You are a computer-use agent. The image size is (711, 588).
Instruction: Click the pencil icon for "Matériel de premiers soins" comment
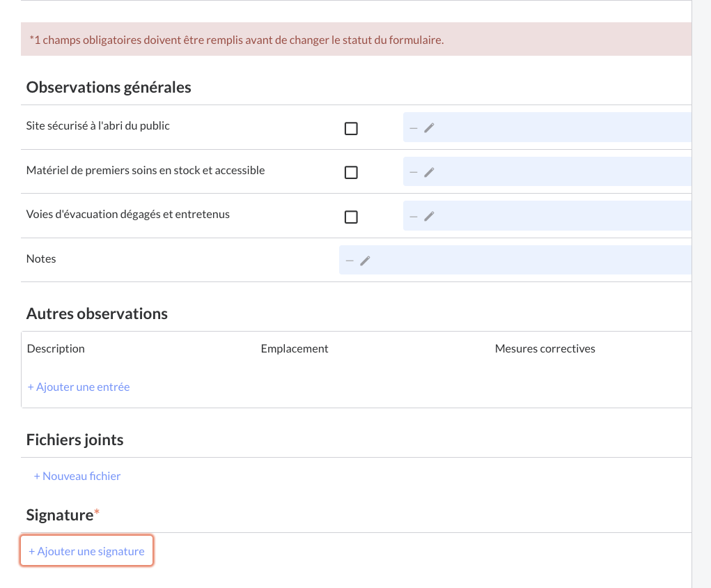tap(429, 171)
